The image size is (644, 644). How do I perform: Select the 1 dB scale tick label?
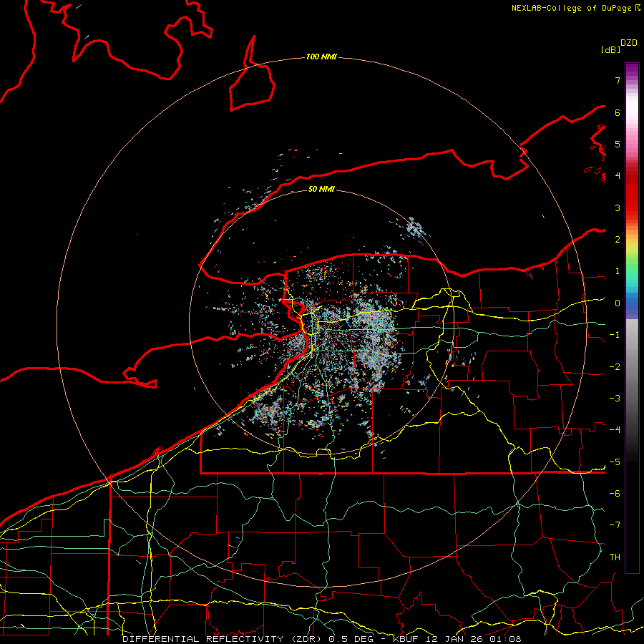[618, 271]
